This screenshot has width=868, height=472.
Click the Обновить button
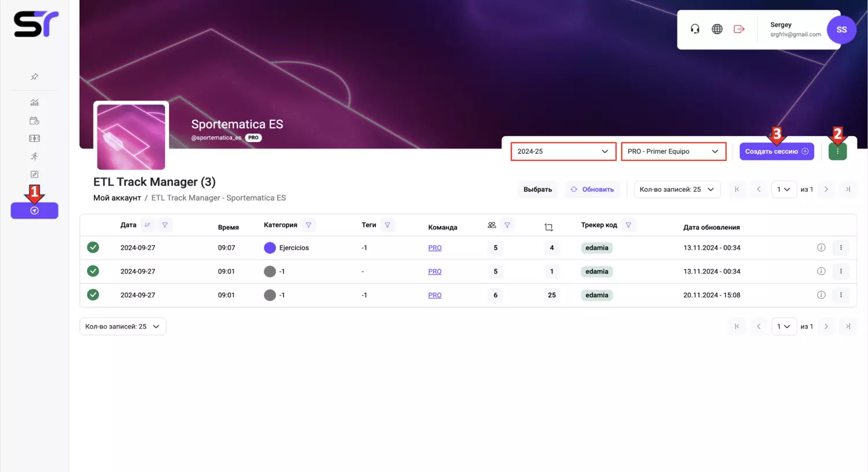pyautogui.click(x=592, y=189)
